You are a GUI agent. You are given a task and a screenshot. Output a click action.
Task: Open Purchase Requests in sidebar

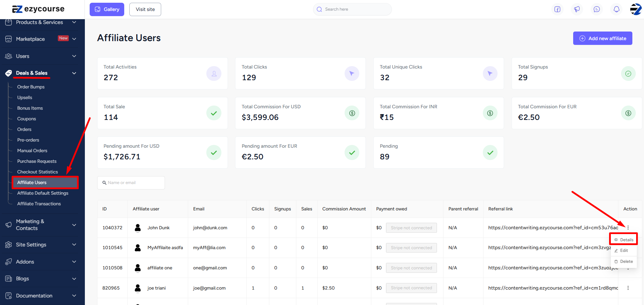[x=37, y=161]
